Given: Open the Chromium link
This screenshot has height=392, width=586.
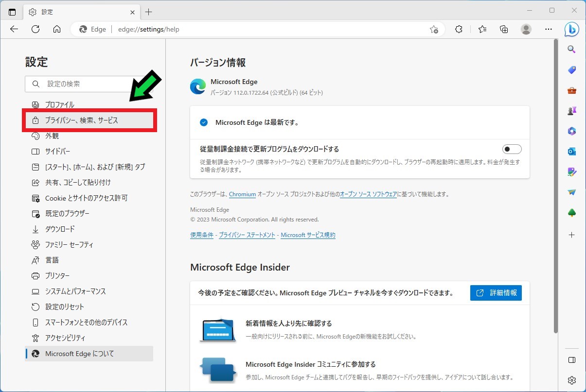Looking at the screenshot, I should click(242, 194).
